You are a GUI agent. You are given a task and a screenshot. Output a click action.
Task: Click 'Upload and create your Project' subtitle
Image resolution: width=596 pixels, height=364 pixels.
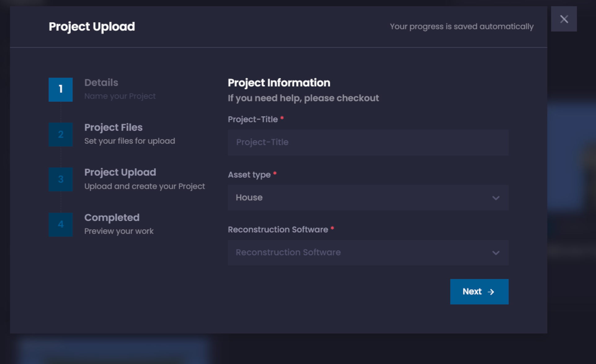coord(145,186)
